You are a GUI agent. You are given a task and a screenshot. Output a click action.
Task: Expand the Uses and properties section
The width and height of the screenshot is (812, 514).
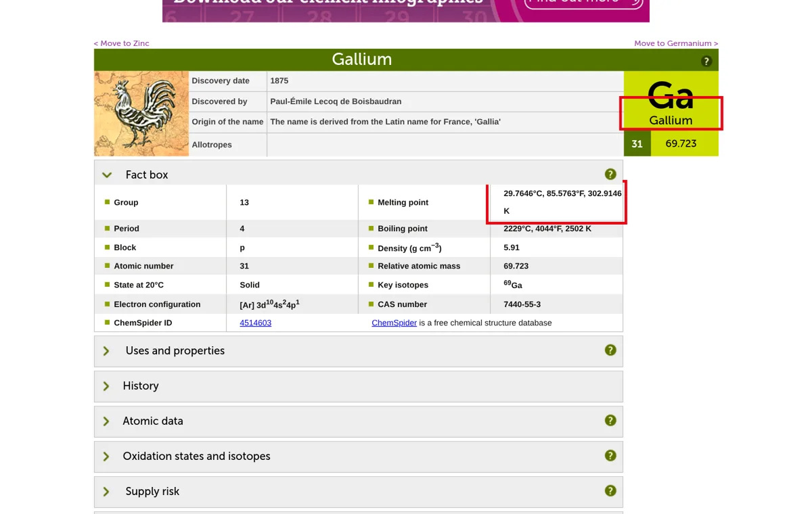tap(106, 351)
